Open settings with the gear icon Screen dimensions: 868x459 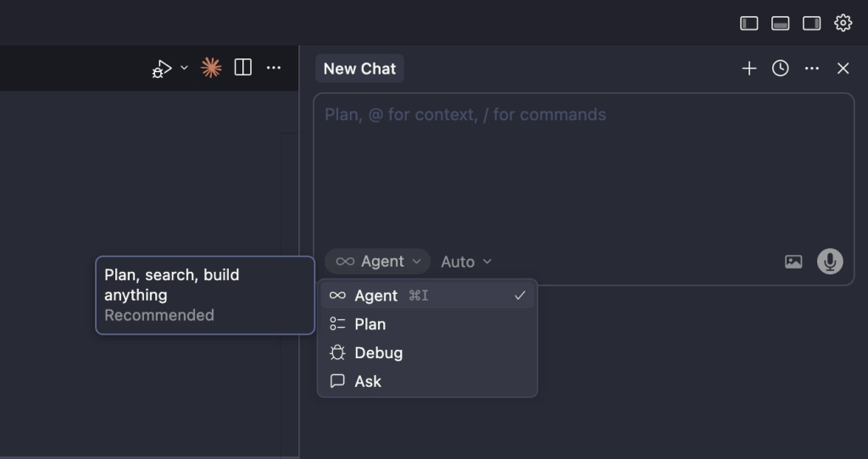[x=843, y=23]
